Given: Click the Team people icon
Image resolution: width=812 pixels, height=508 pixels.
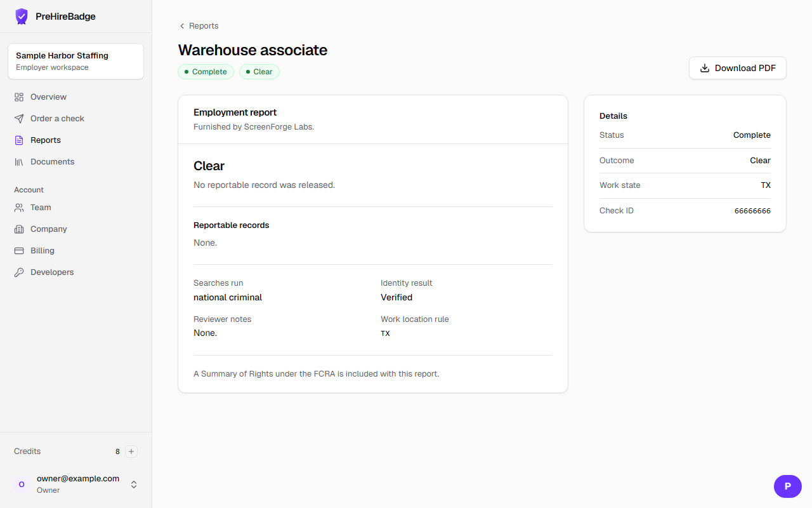Looking at the screenshot, I should tap(19, 208).
